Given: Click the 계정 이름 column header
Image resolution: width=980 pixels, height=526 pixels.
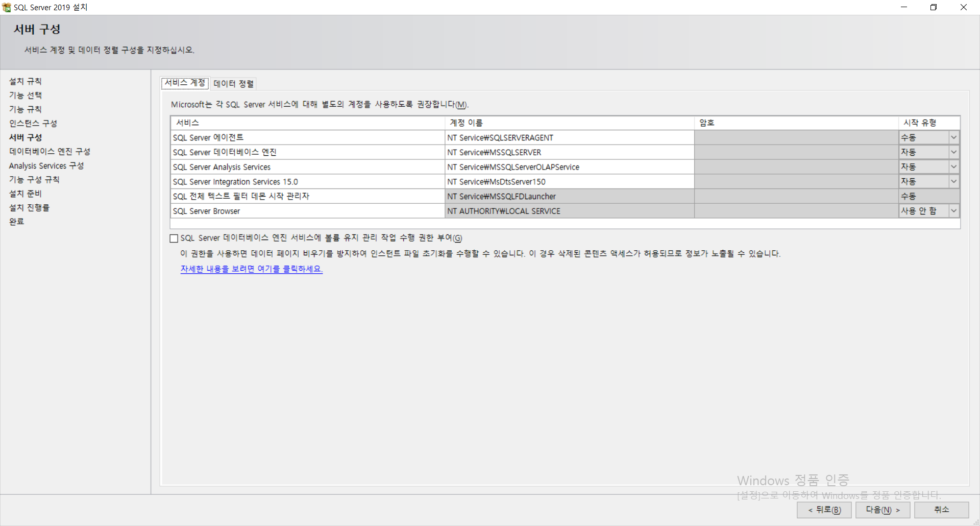Looking at the screenshot, I should point(569,123).
